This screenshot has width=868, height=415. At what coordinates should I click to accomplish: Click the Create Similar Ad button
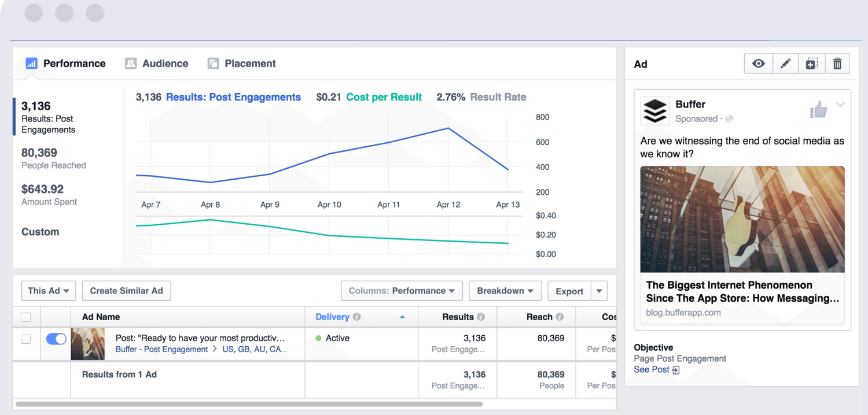(x=126, y=291)
